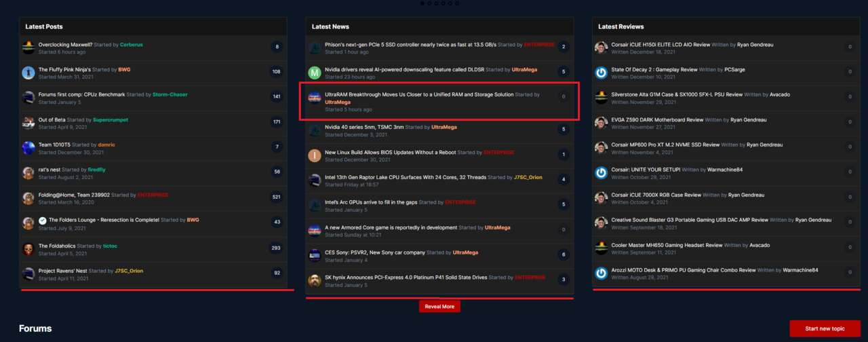Reveal More latest news items
Image resolution: width=868 pixels, height=342 pixels.
tap(439, 306)
